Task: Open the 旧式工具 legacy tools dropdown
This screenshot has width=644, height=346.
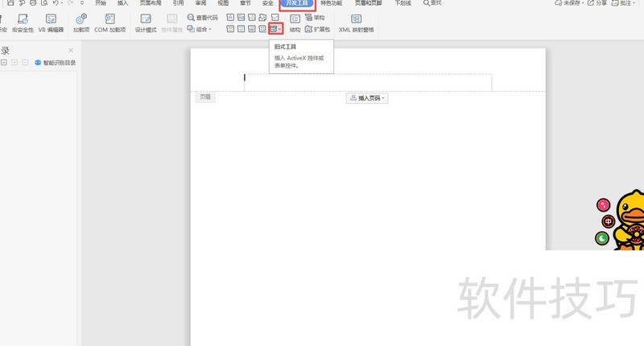Action: tap(275, 29)
